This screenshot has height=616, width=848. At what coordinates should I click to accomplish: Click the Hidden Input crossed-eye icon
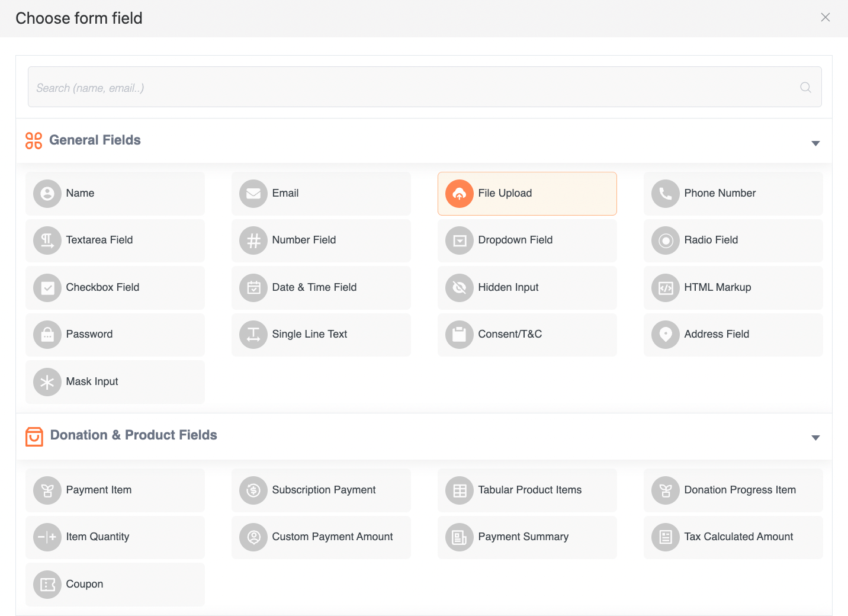(459, 288)
